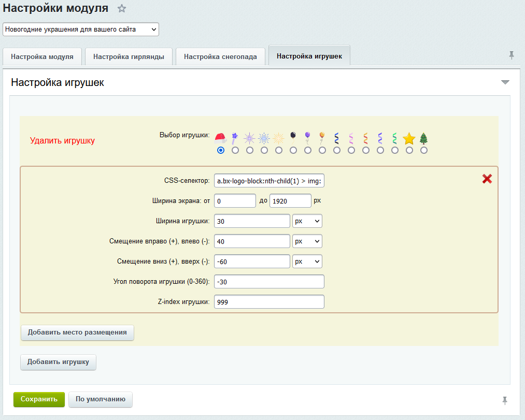
Task: Select the radio button under the orange balloon
Action: click(322, 150)
